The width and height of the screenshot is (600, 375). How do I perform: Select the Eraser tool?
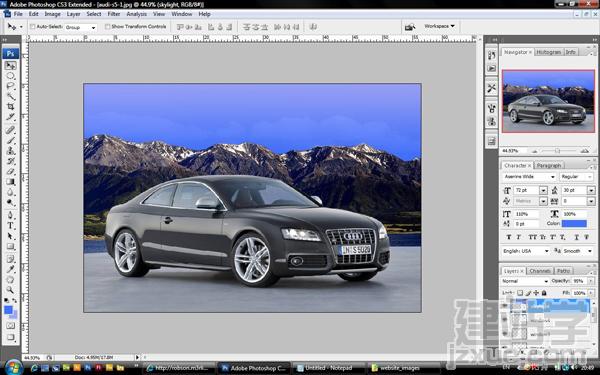(10, 171)
